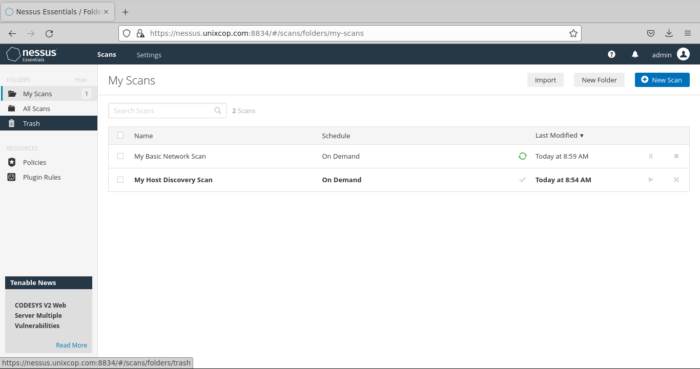Stop the My Basic Network Scan
700x369 pixels.
pos(676,156)
